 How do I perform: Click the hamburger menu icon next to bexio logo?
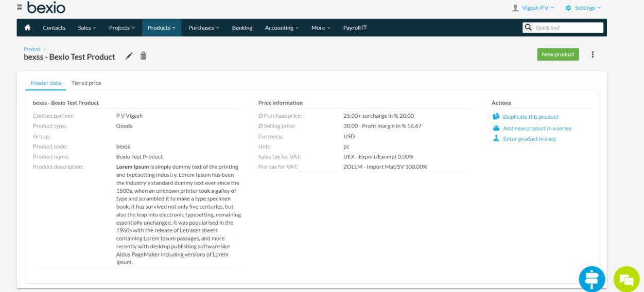[20, 7]
